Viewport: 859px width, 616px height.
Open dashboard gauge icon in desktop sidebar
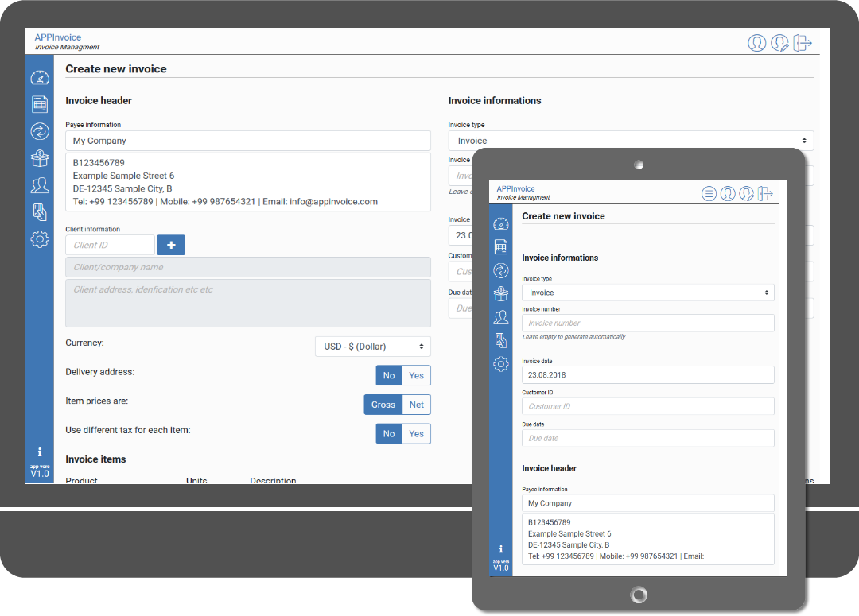click(x=40, y=79)
